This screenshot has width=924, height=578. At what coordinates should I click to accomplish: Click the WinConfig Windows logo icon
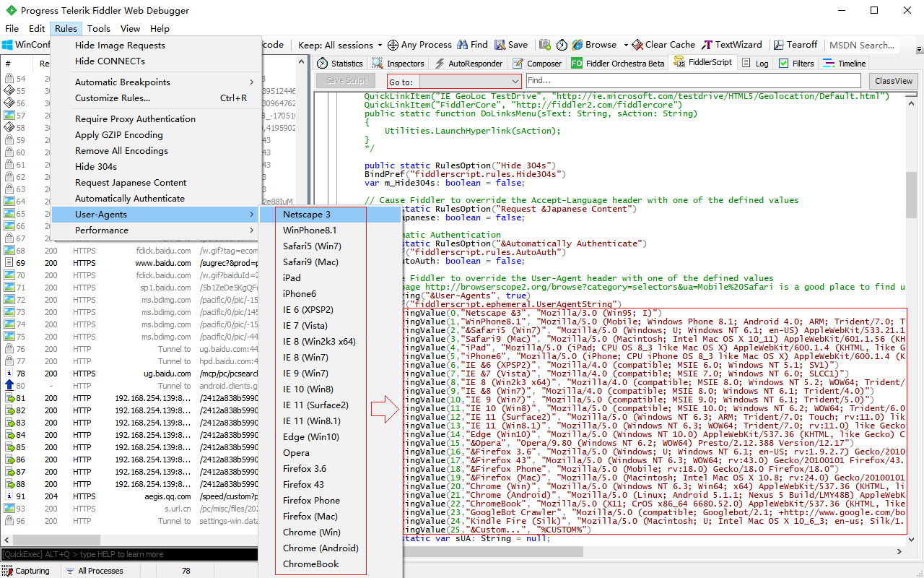[x=7, y=45]
